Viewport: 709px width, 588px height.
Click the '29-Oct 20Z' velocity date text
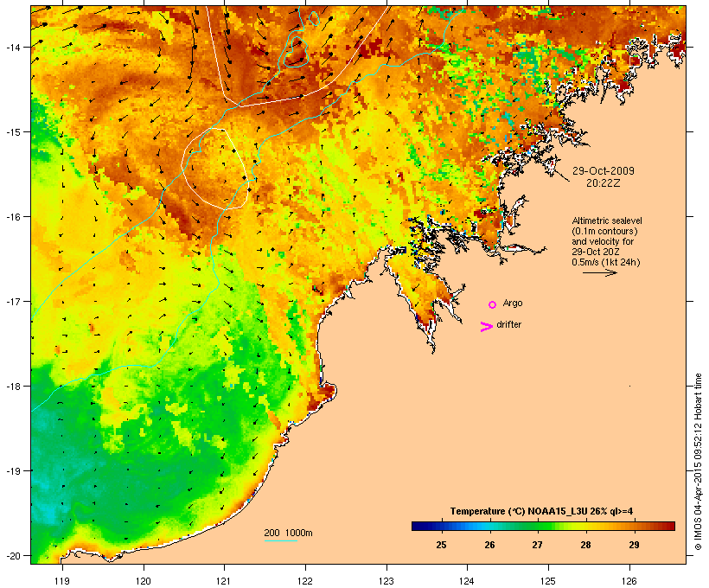pyautogui.click(x=596, y=252)
